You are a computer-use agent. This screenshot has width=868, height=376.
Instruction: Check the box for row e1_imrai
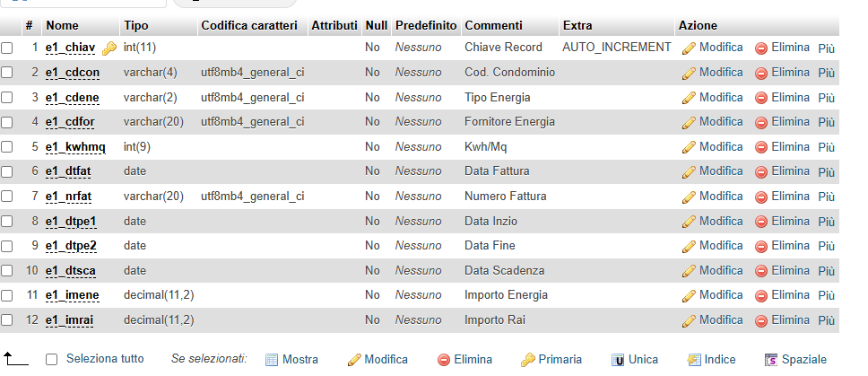6,320
